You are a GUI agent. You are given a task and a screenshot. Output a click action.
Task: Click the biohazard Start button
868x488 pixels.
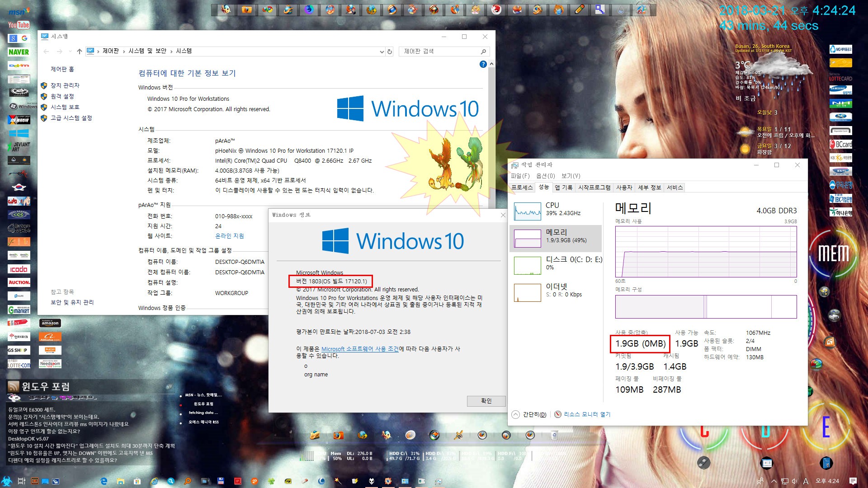[6, 481]
